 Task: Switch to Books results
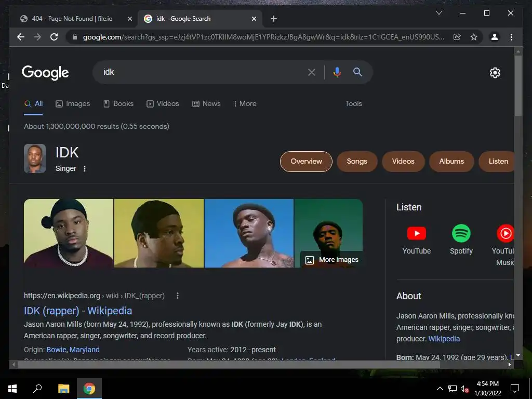pyautogui.click(x=118, y=104)
